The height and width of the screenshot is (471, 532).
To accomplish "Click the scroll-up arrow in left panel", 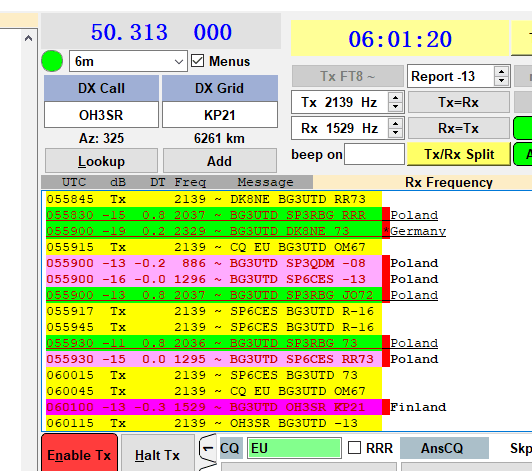I will coord(28,38).
